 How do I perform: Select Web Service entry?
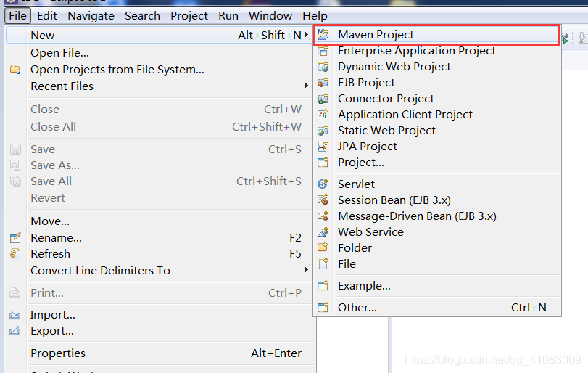pos(437,232)
